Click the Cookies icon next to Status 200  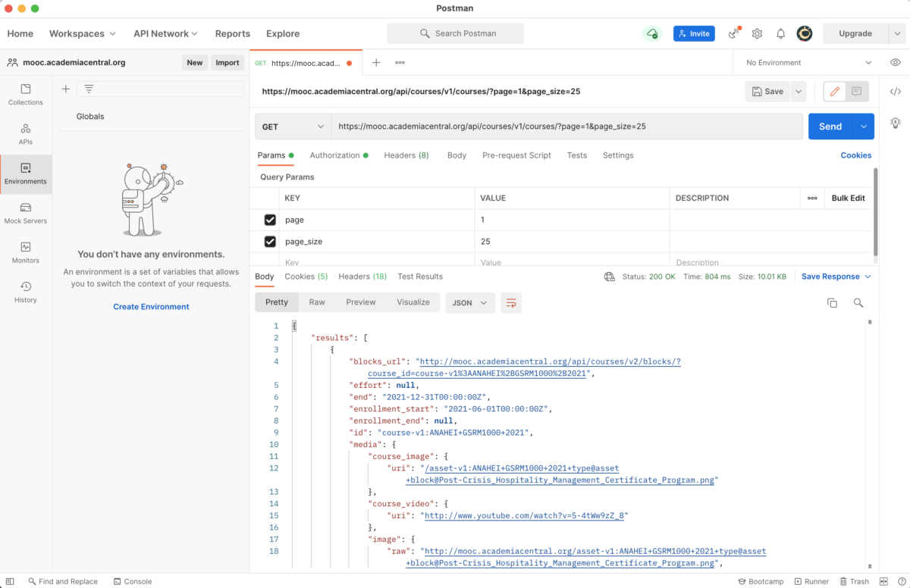pos(610,276)
